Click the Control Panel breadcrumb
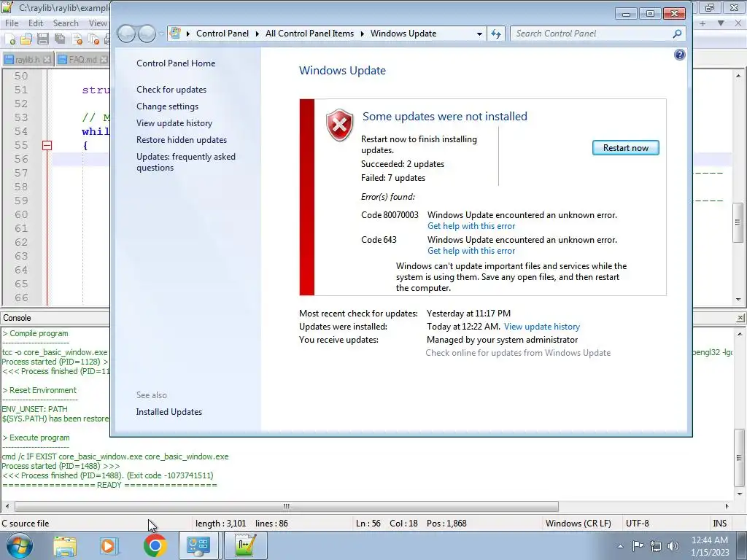 [x=222, y=34]
